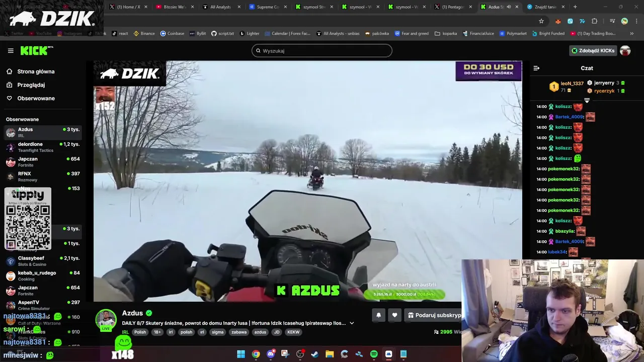This screenshot has height=362, width=644.
Task: Open OBS from the taskbar
Action: click(300, 354)
